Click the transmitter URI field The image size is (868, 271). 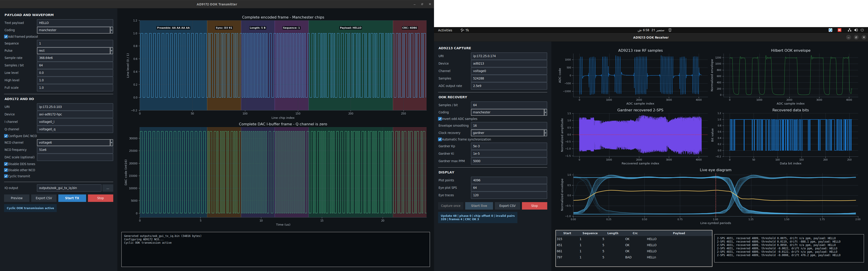pos(75,107)
